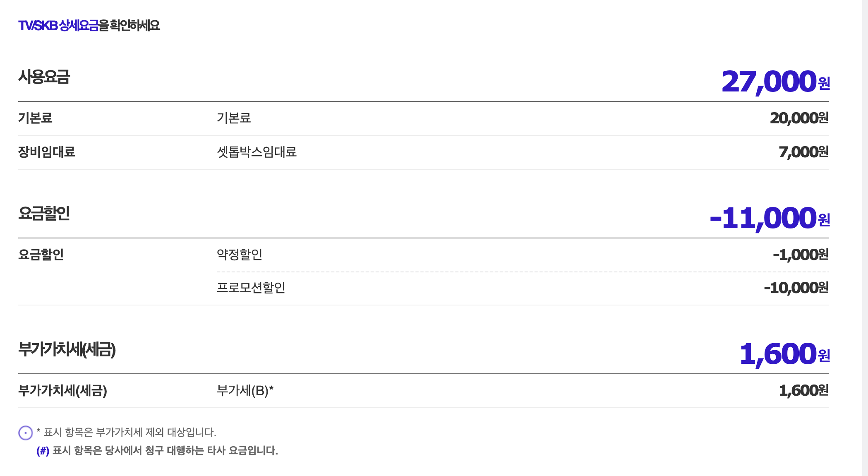Click the 부가세(B)* tax line item
The height and width of the screenshot is (476, 868).
(x=245, y=390)
